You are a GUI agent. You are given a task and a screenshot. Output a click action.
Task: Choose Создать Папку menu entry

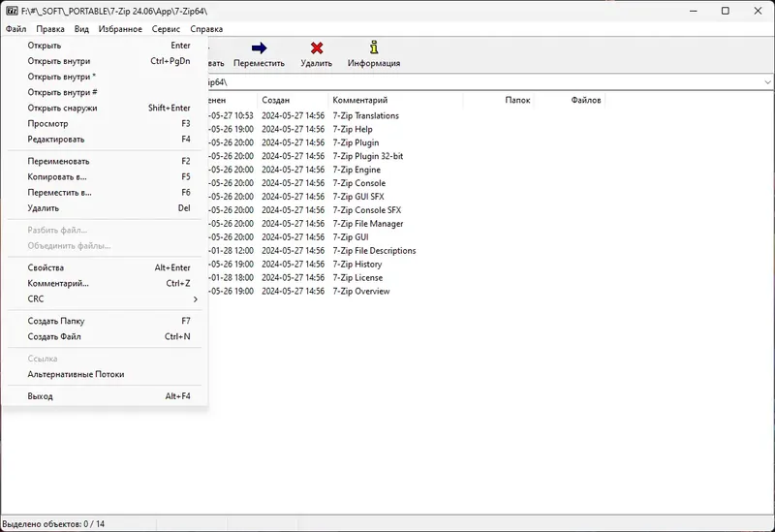[105, 321]
